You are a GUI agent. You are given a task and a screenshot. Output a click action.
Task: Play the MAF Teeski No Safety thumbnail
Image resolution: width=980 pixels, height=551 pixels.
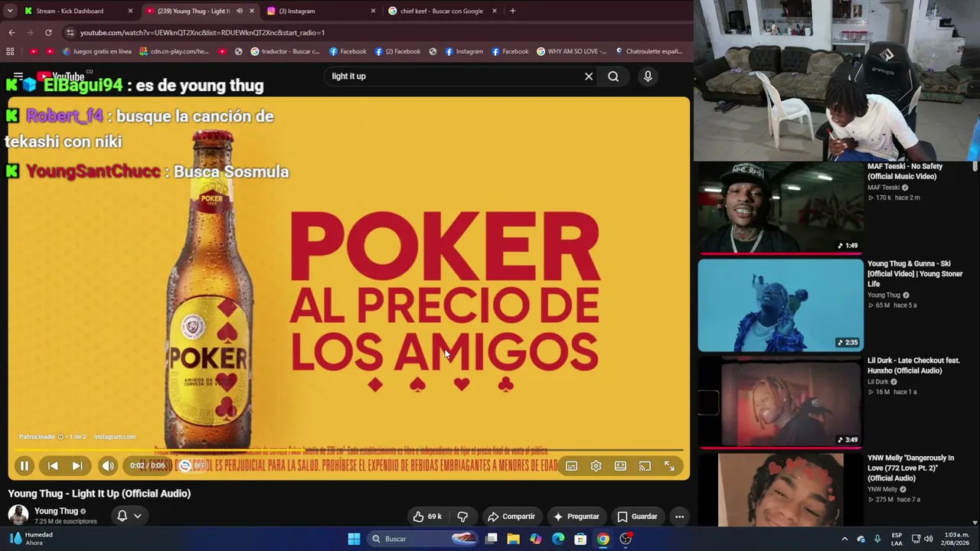(x=780, y=207)
